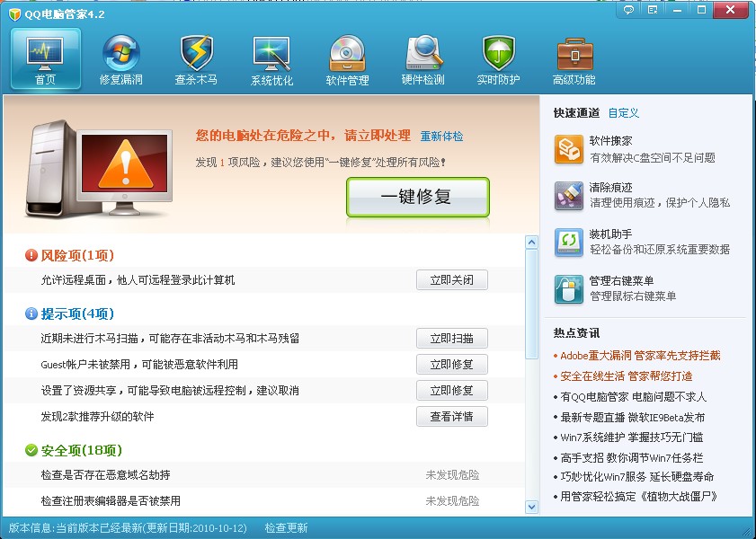Open the 装机助手 title text
This screenshot has height=539, width=756.
610,234
